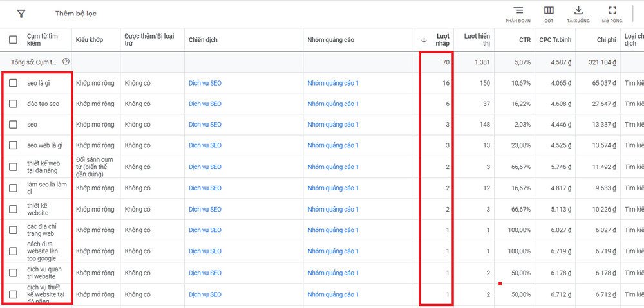Click the Kiểu khớp column header
The width and height of the screenshot is (644, 308).
89,40
